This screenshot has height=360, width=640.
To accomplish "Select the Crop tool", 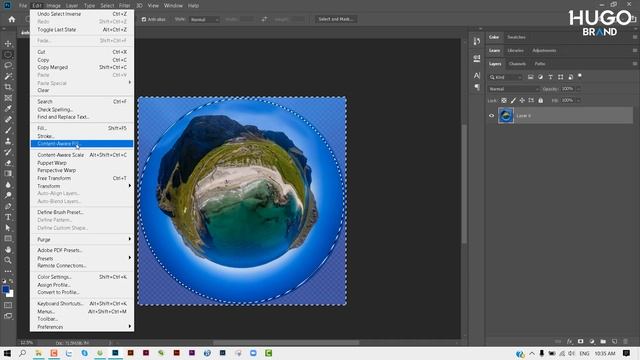I will 8,87.
